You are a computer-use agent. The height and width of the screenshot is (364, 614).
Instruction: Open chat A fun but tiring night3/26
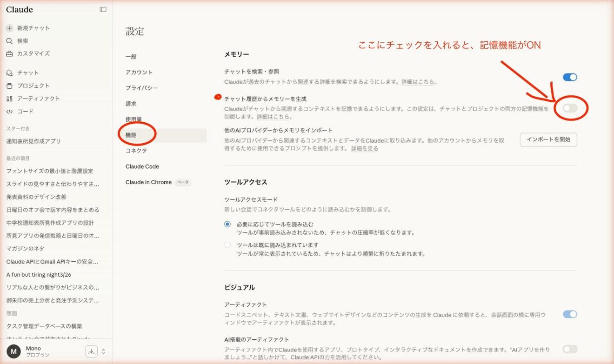click(x=39, y=275)
